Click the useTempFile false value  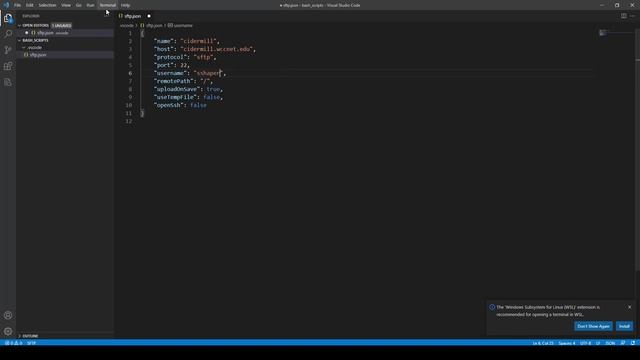pos(212,97)
